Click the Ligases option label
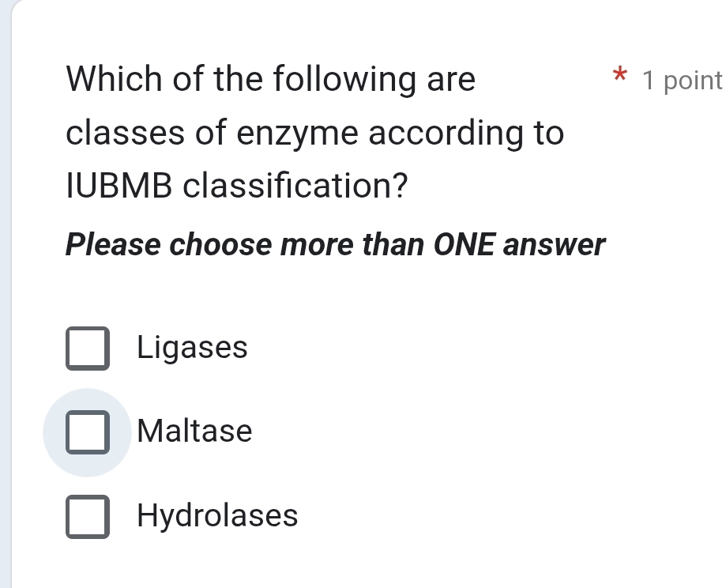Viewport: 726px width, 588px height. (192, 348)
